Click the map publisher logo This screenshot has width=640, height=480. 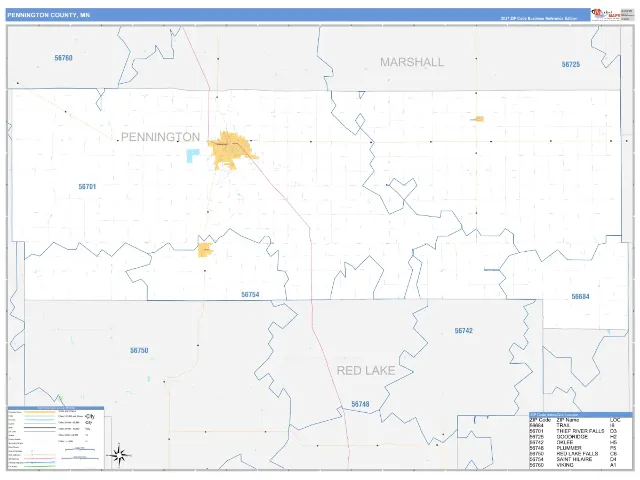tap(605, 14)
